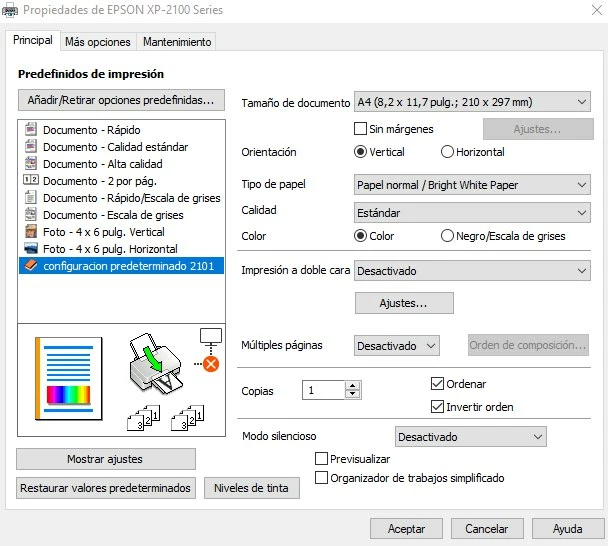This screenshot has height=546, width=608.
Task: Select the 'Documento - Rápido' preset
Action: pos(121,130)
